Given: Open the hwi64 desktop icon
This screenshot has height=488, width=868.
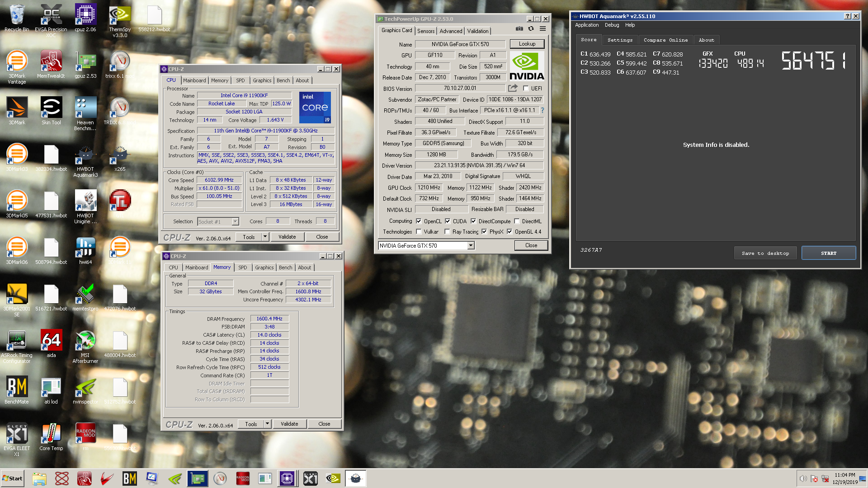Looking at the screenshot, I should pyautogui.click(x=85, y=250).
